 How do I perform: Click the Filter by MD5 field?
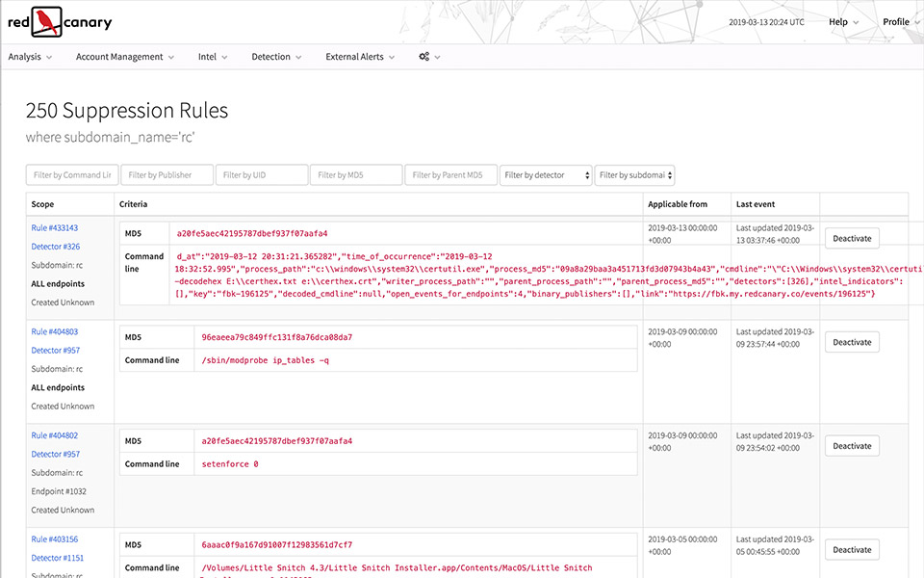[355, 175]
